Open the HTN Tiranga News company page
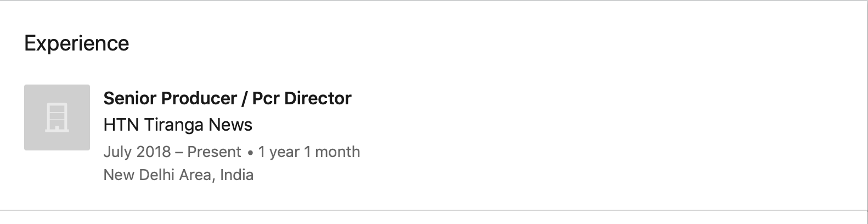Image resolution: width=868 pixels, height=224 pixels. click(178, 125)
